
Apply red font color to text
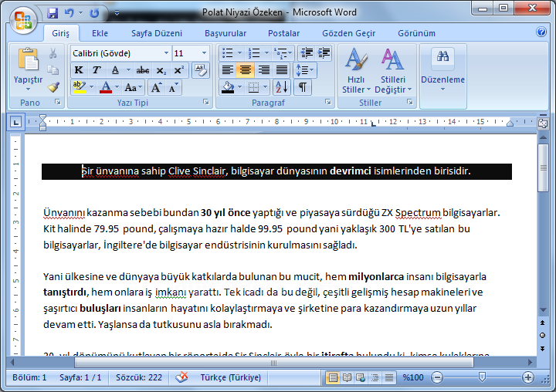(106, 87)
